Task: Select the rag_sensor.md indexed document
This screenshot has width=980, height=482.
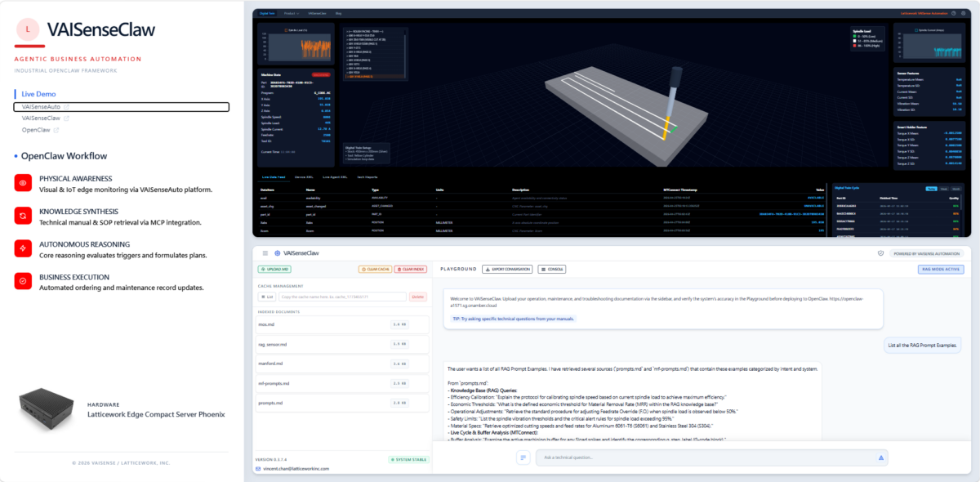Action: tap(342, 344)
